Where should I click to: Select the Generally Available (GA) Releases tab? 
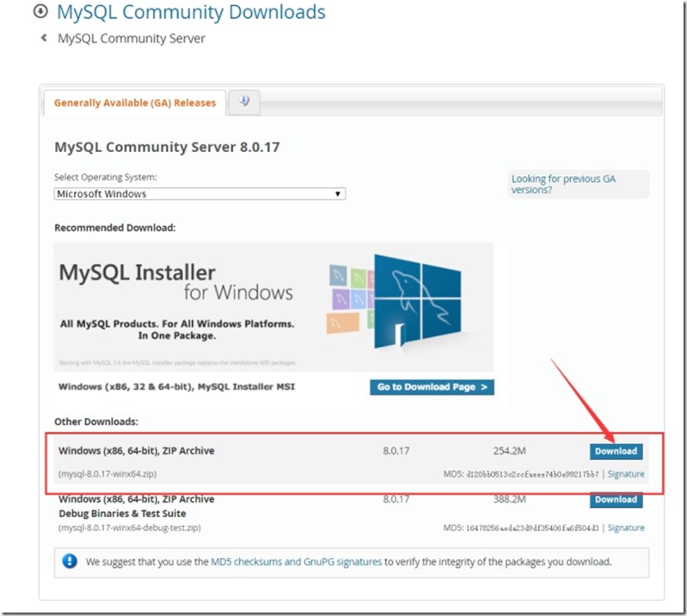coord(135,103)
